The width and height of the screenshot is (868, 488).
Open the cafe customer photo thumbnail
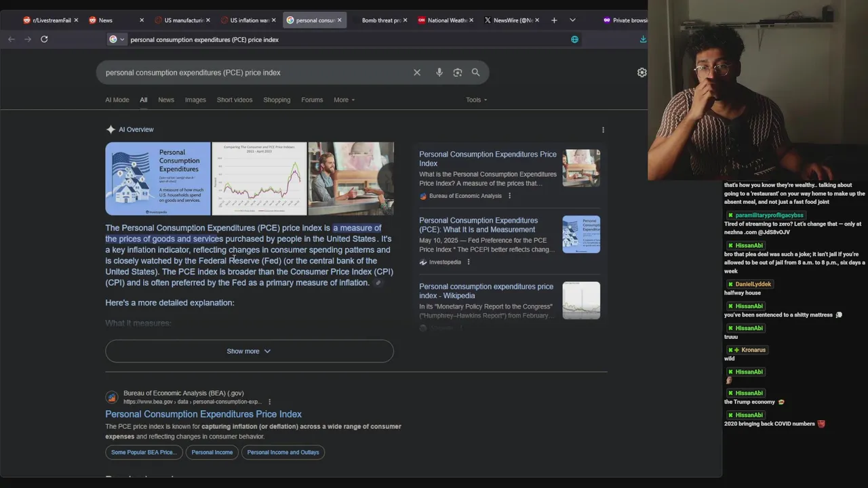point(351,178)
